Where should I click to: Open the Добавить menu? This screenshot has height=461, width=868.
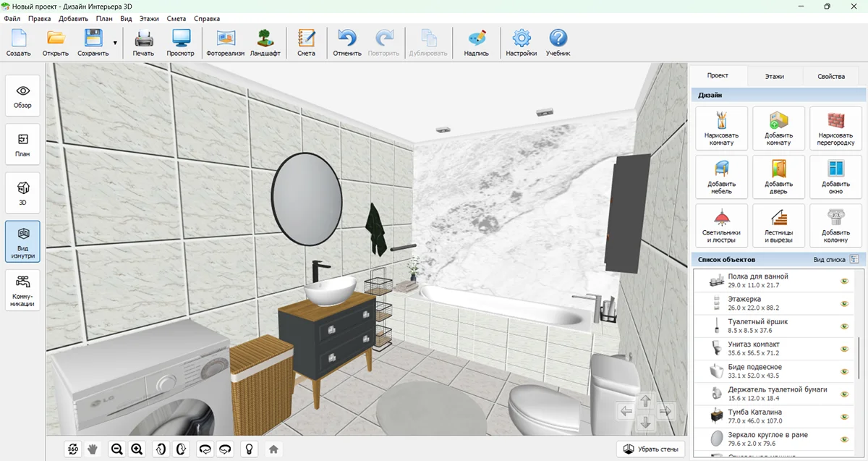point(73,18)
